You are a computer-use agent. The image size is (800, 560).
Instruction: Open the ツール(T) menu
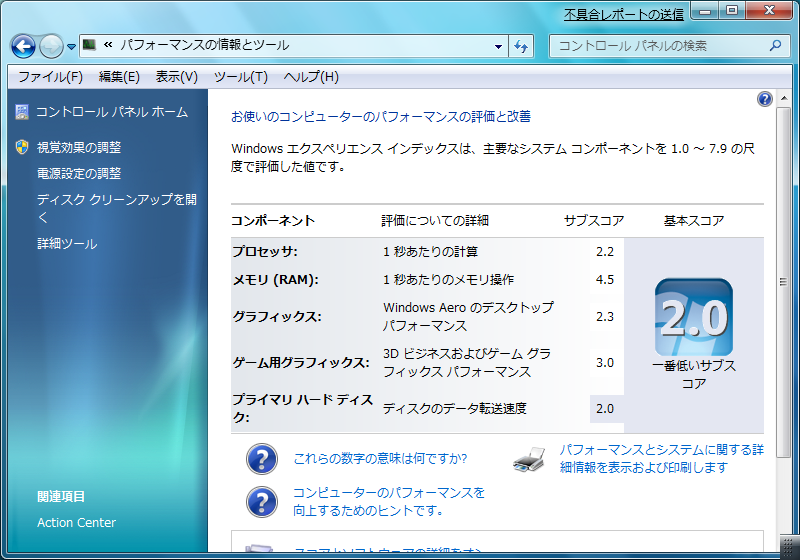click(x=240, y=77)
